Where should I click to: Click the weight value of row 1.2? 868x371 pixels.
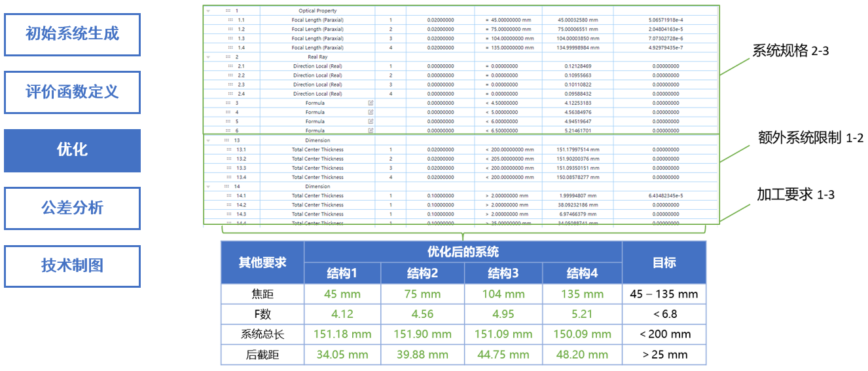coord(440,29)
